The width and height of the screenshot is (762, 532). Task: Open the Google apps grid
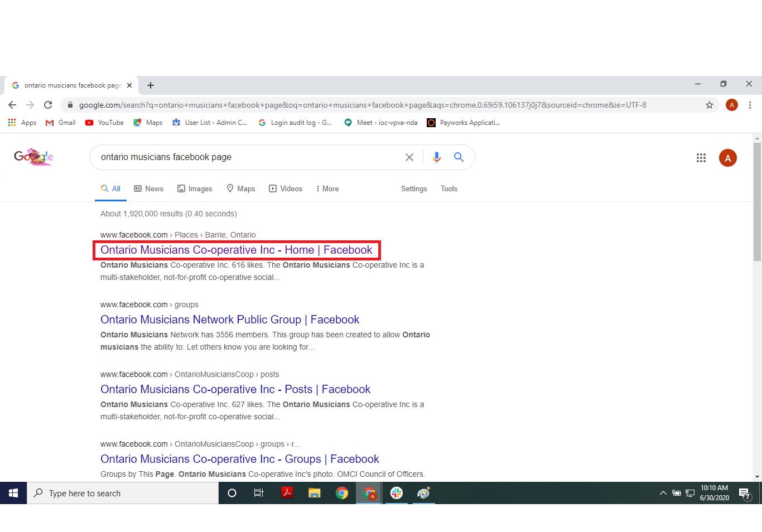point(701,158)
